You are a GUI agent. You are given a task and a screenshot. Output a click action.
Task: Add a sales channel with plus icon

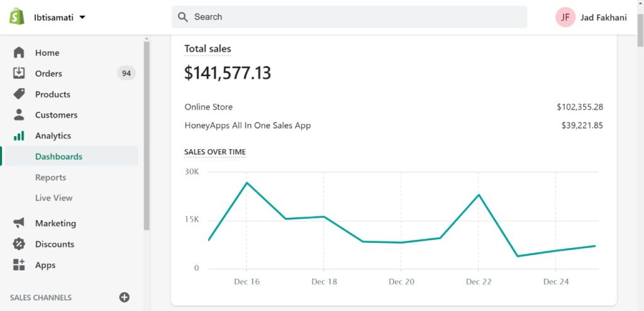(x=124, y=297)
